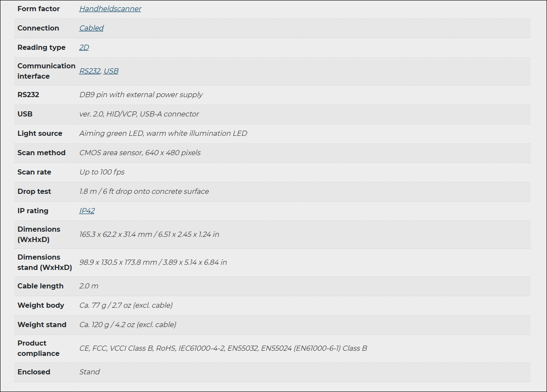The image size is (547, 392).
Task: Open the USB communication interface link
Action: click(x=111, y=71)
